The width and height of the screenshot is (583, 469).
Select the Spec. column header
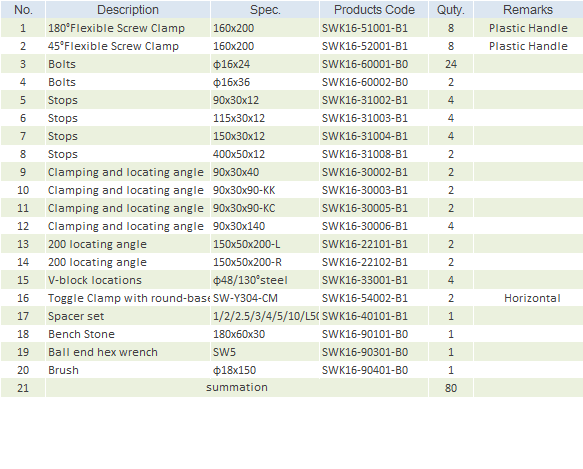click(x=265, y=10)
